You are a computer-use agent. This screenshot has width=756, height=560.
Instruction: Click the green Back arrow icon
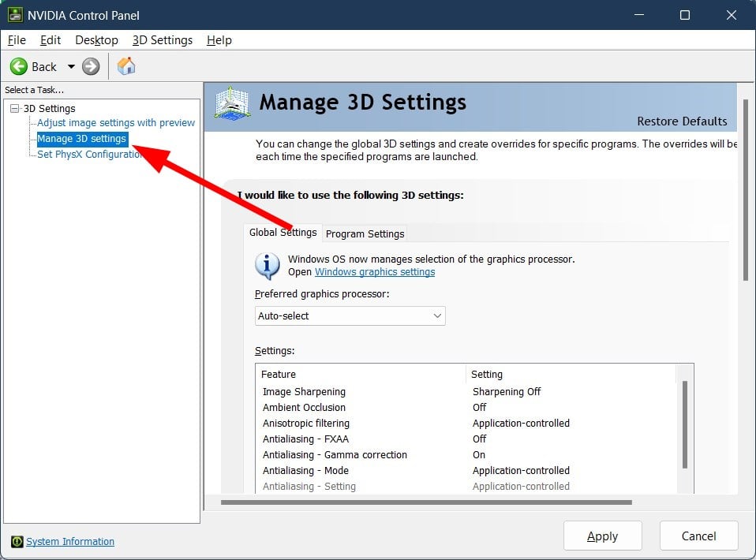tap(19, 66)
